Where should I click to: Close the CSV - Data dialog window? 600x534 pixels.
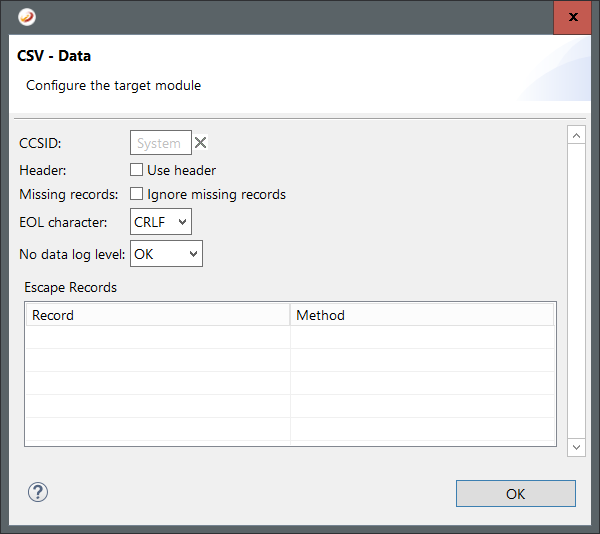coord(572,17)
